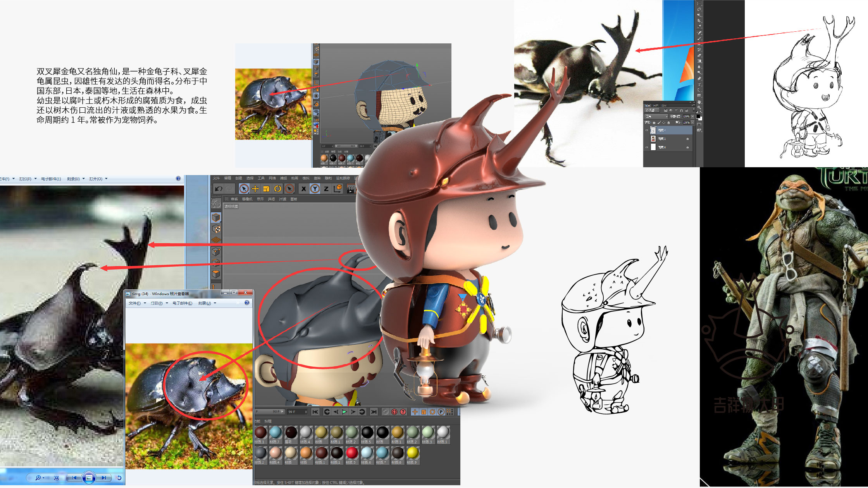The image size is (868, 488).
Task: Click the Undo arrow in Cinema 4D toolbar
Action: pos(219,189)
